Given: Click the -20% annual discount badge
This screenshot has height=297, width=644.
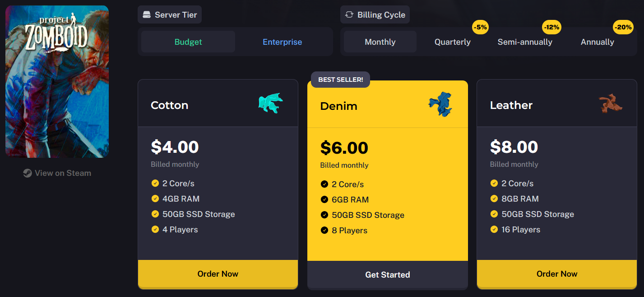Looking at the screenshot, I should coord(623,27).
